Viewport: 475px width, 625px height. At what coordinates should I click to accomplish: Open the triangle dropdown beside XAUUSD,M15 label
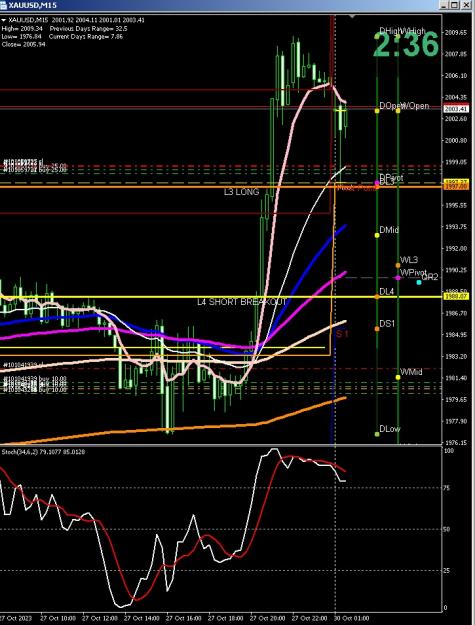(x=4, y=20)
